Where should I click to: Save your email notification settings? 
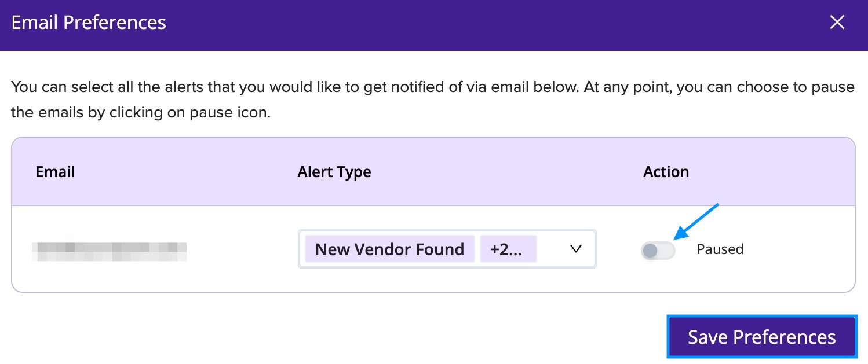click(762, 336)
